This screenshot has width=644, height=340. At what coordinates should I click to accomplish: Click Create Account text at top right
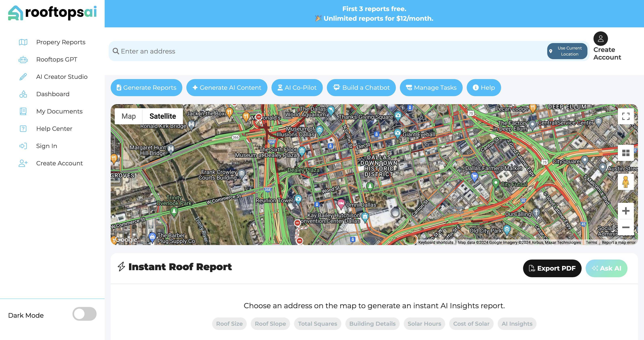(607, 54)
